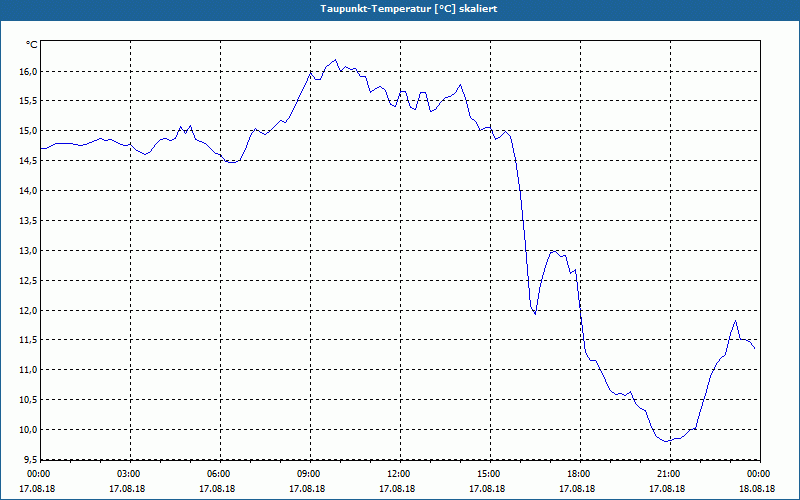800x500 pixels.
Task: Select the °C unit label on the y-axis
Action: [x=32, y=45]
